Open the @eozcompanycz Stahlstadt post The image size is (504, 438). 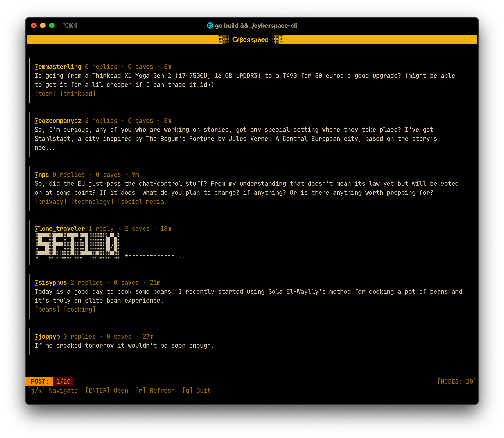236,139
